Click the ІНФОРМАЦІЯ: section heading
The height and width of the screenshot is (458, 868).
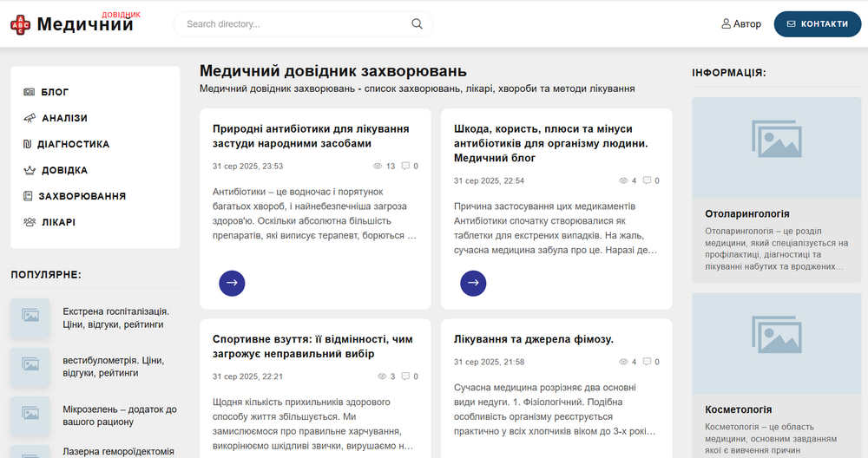click(x=729, y=73)
